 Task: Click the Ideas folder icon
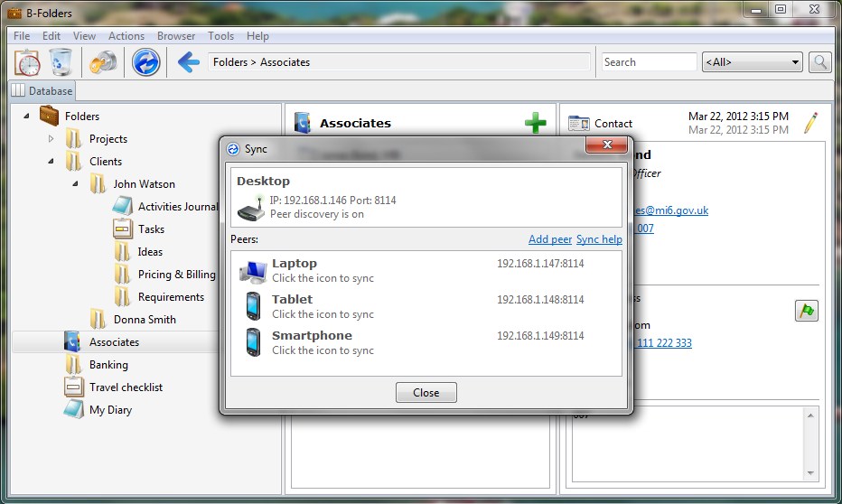(123, 252)
